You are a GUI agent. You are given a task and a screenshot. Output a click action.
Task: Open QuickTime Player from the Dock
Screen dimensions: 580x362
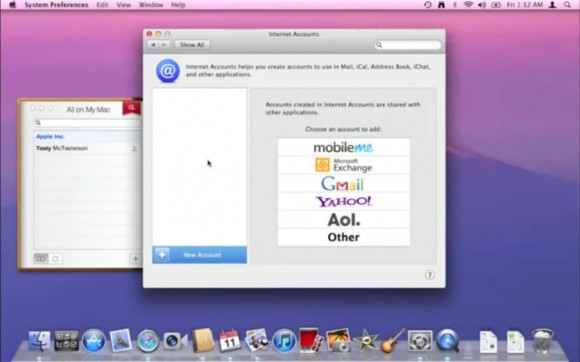coord(447,341)
